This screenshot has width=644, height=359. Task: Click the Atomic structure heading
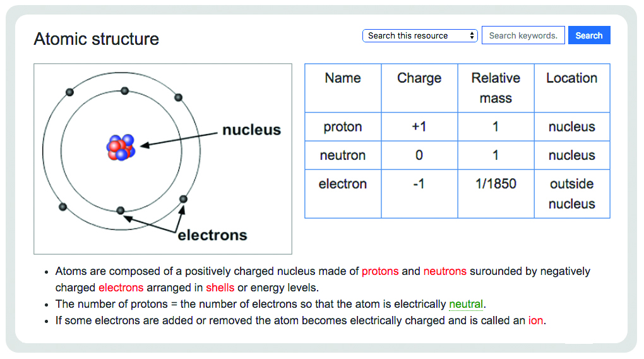[x=96, y=39]
